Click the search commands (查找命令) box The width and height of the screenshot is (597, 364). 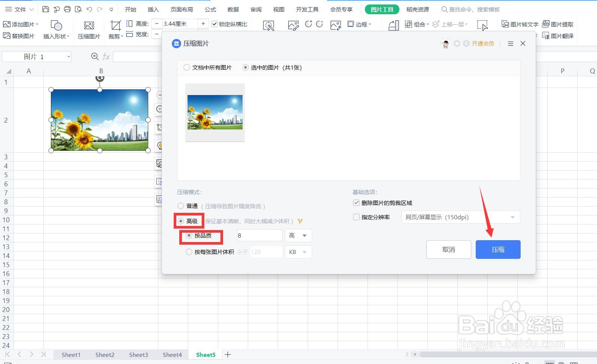[471, 9]
